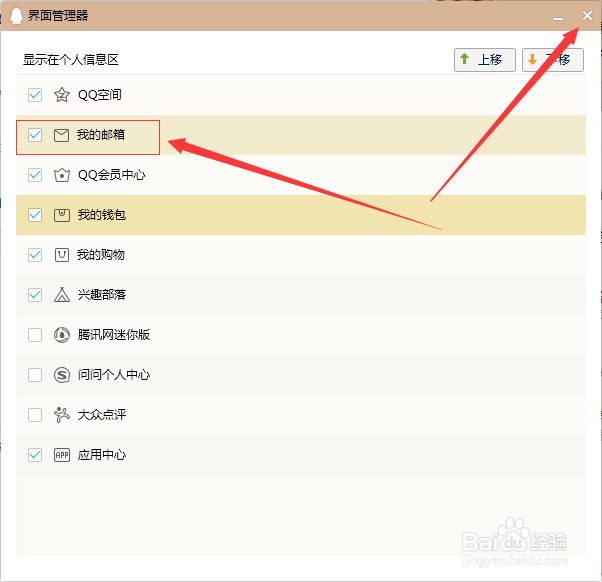The width and height of the screenshot is (602, 582).
Task: Click the QQ空间 star icon
Action: coord(61,95)
